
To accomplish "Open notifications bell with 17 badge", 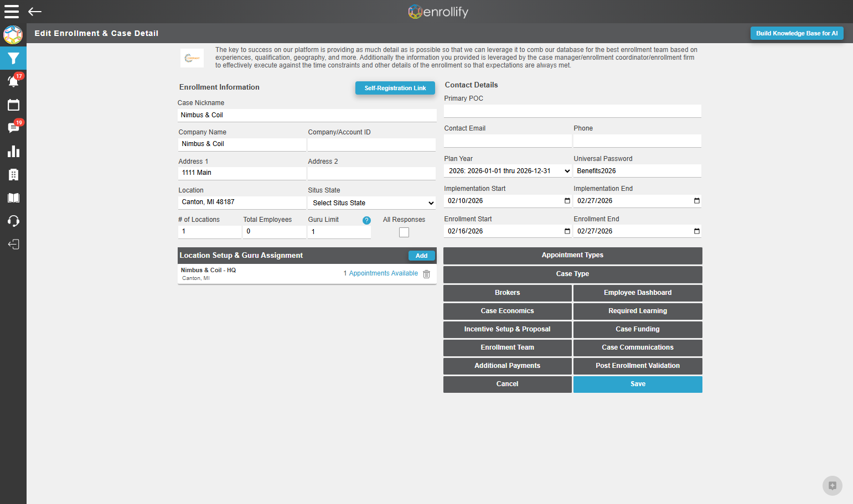I will click(13, 81).
